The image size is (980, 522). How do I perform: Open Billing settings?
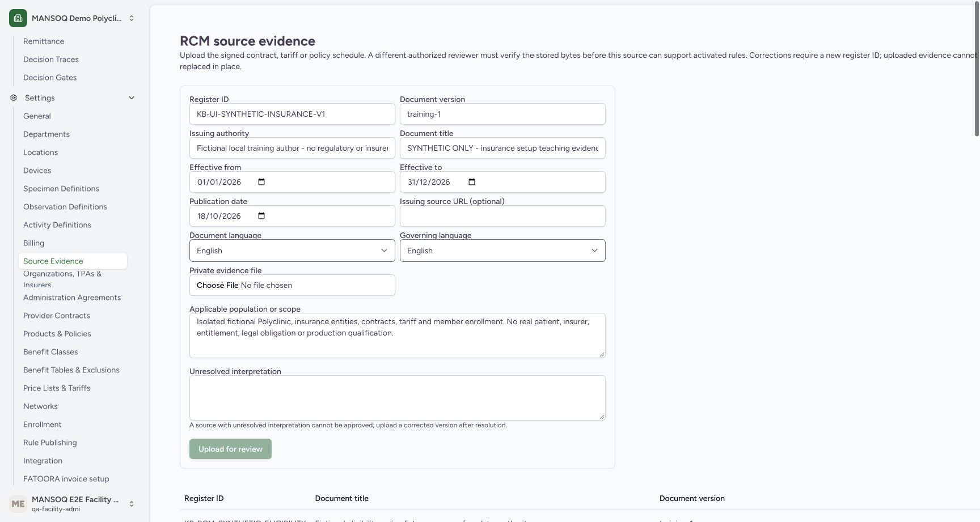pyautogui.click(x=33, y=243)
